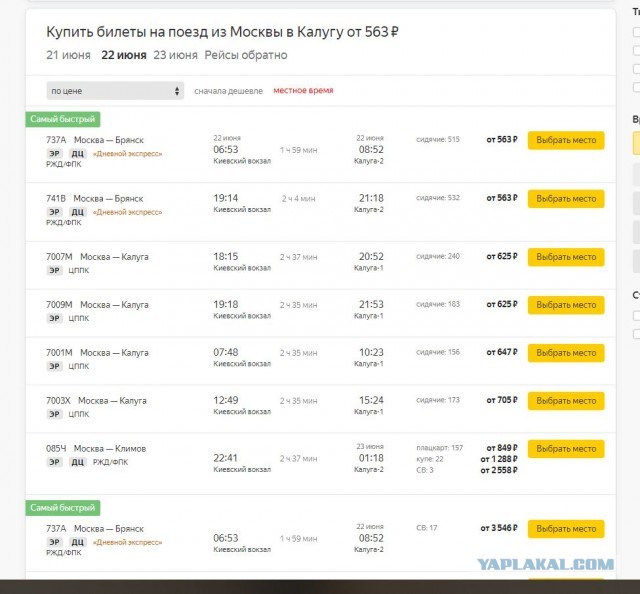Click the ЭР badge on train 7007М

point(54,270)
